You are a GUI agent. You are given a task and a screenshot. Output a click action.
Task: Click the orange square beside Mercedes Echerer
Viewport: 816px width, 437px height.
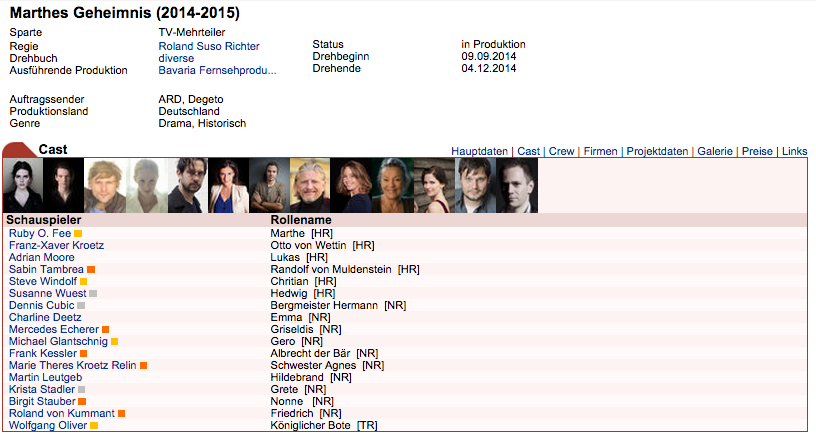[106, 329]
